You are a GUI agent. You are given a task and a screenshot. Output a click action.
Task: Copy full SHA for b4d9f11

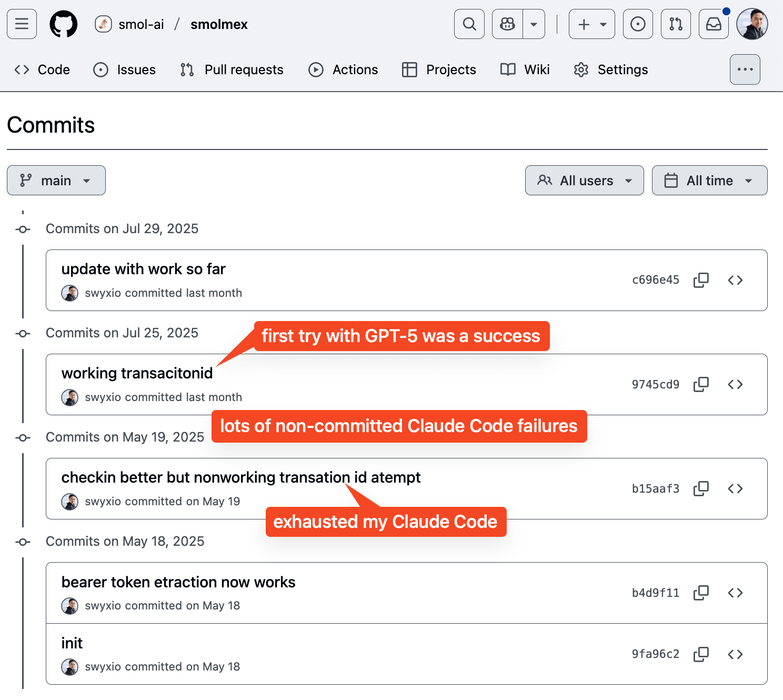coord(701,593)
